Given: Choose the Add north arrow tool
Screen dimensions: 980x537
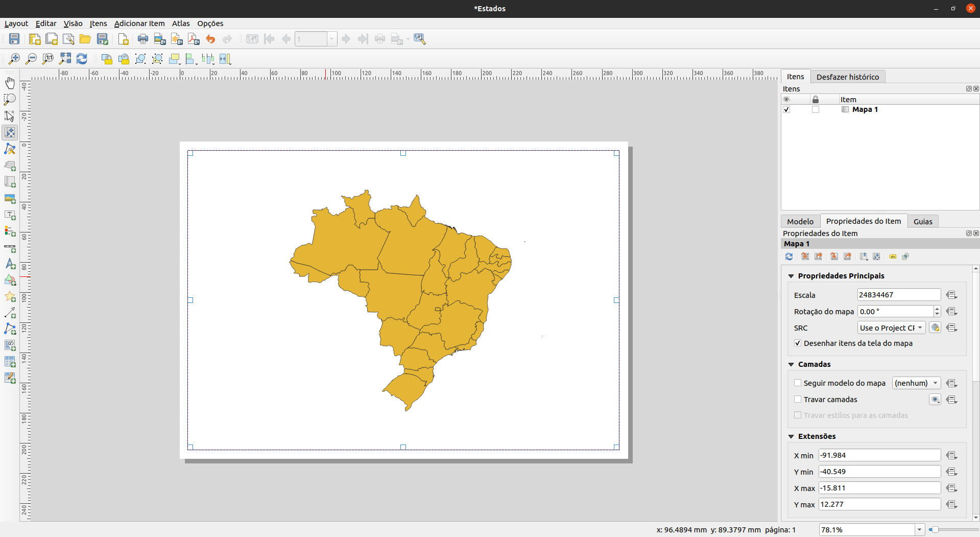Looking at the screenshot, I should tap(10, 264).
